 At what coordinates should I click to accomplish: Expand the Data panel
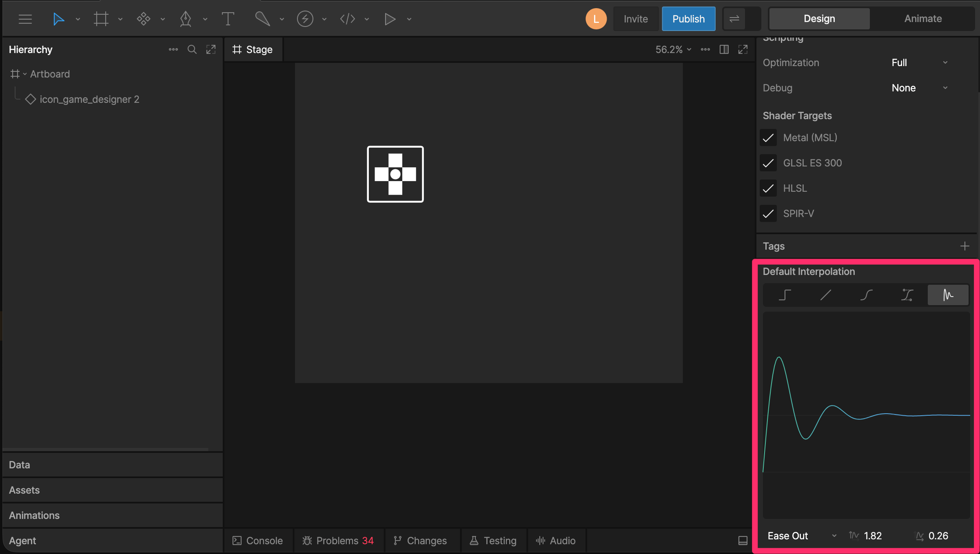(x=113, y=465)
